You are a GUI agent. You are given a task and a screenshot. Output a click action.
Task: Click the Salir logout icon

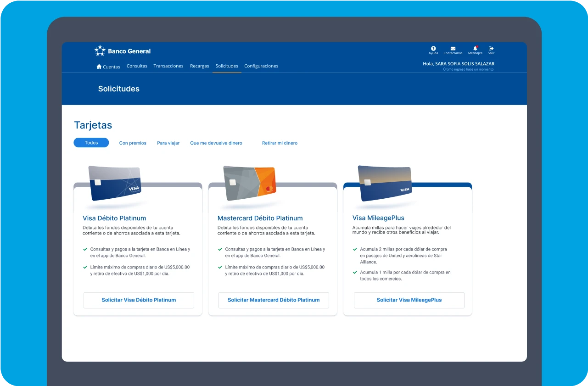click(491, 48)
